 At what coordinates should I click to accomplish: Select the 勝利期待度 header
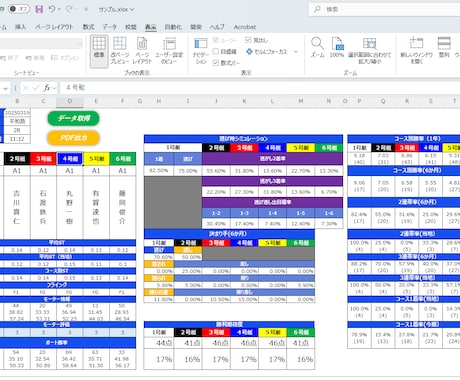tap(229, 325)
